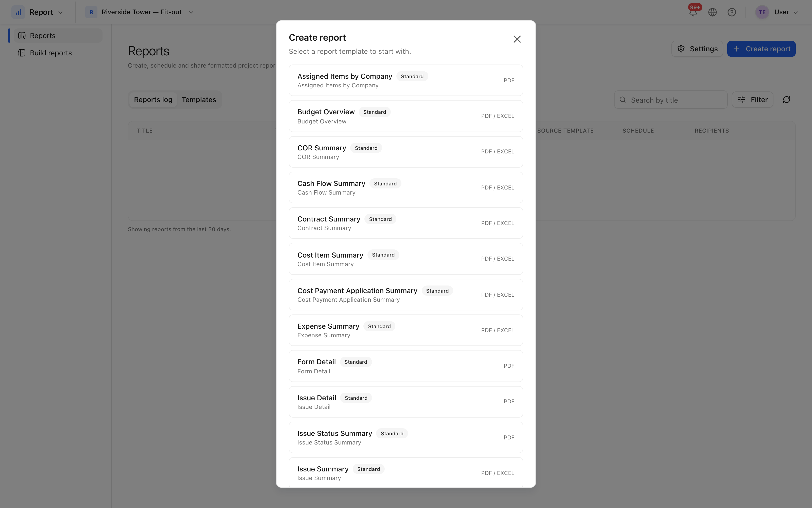Open the Filter button
The width and height of the screenshot is (812, 508).
click(x=752, y=100)
